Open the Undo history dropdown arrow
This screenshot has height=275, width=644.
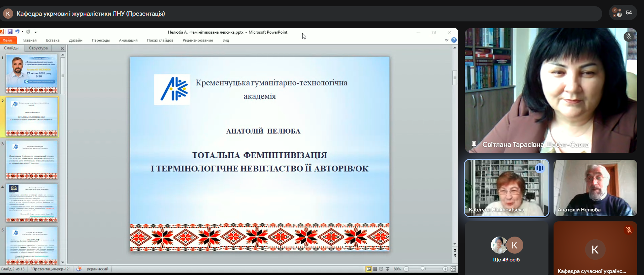22,32
